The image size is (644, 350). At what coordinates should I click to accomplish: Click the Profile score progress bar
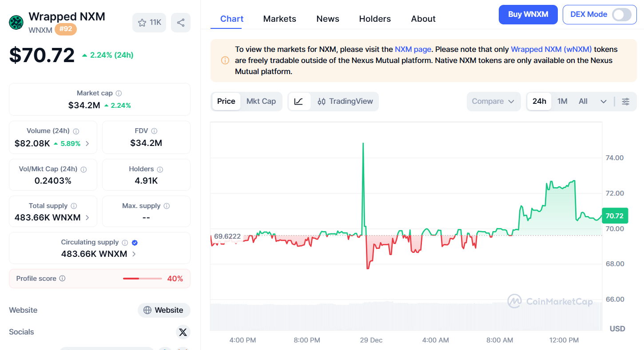tap(142, 279)
